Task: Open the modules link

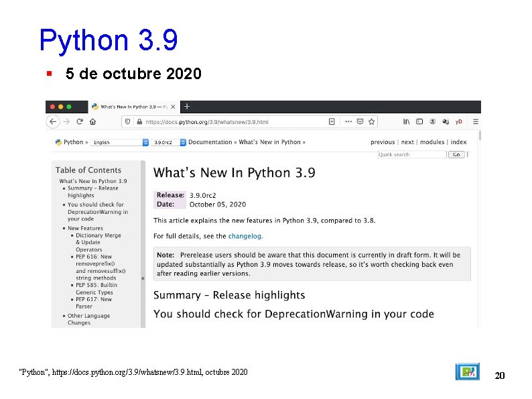Action: (x=432, y=142)
